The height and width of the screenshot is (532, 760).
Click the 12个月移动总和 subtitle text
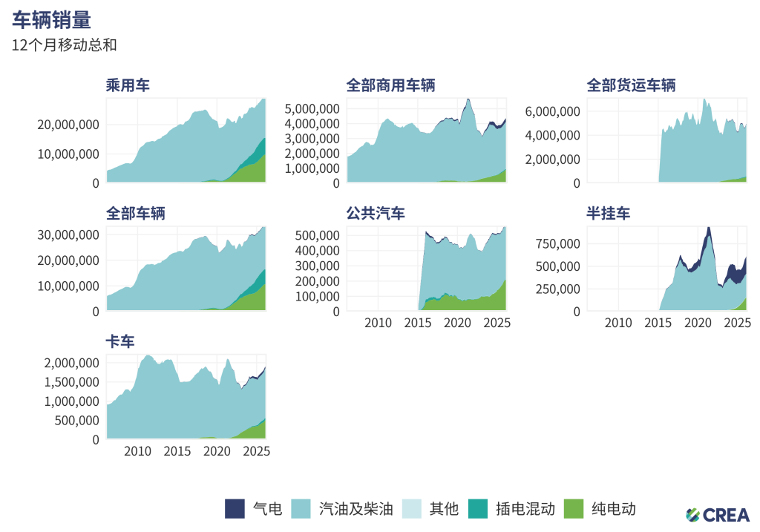(64, 45)
